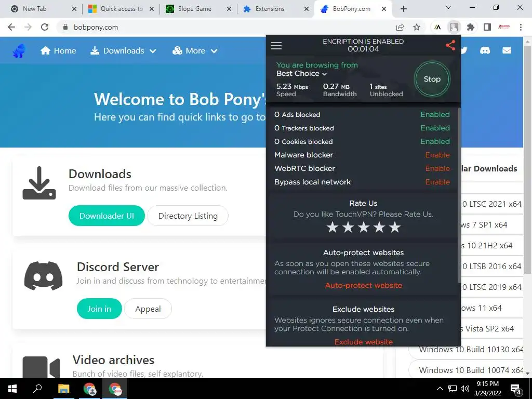Open the Discord icon in site header
Screen dimensions: 532x399
point(485,50)
